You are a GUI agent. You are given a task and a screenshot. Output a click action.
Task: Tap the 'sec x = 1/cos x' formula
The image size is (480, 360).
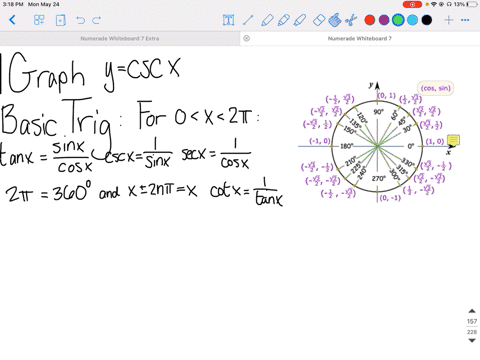coord(216,153)
